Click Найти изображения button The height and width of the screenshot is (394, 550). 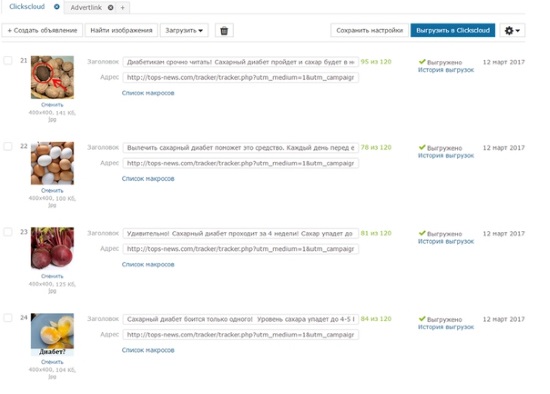point(121,31)
